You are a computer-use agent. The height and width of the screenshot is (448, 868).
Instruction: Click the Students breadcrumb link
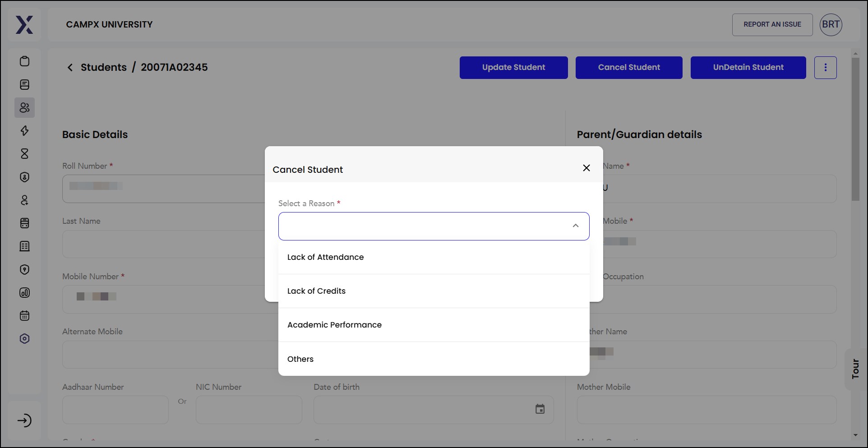[104, 67]
